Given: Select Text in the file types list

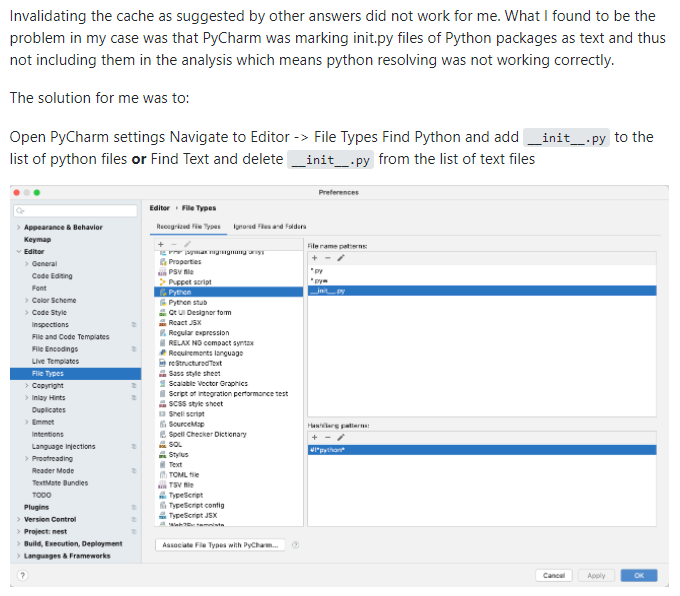Looking at the screenshot, I should [229, 465].
